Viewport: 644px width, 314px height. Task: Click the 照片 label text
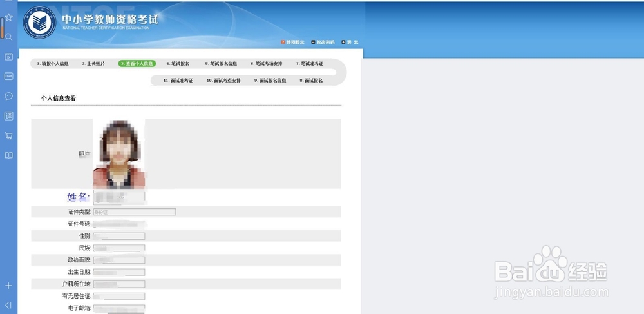(x=84, y=154)
